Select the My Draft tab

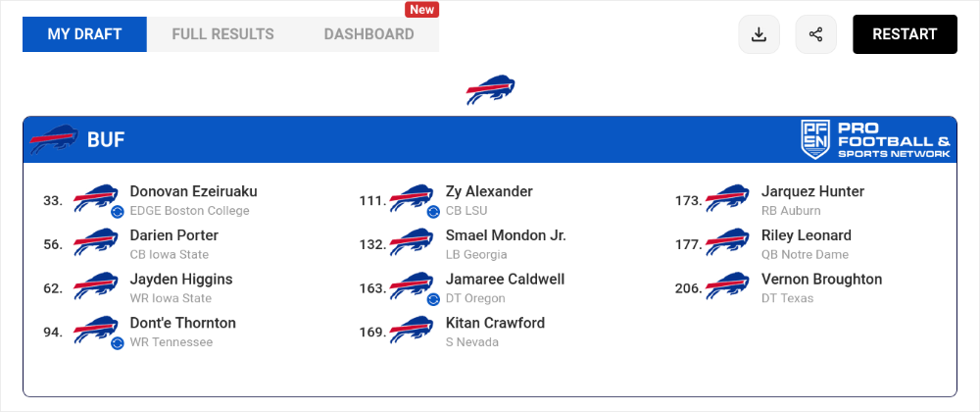[84, 34]
